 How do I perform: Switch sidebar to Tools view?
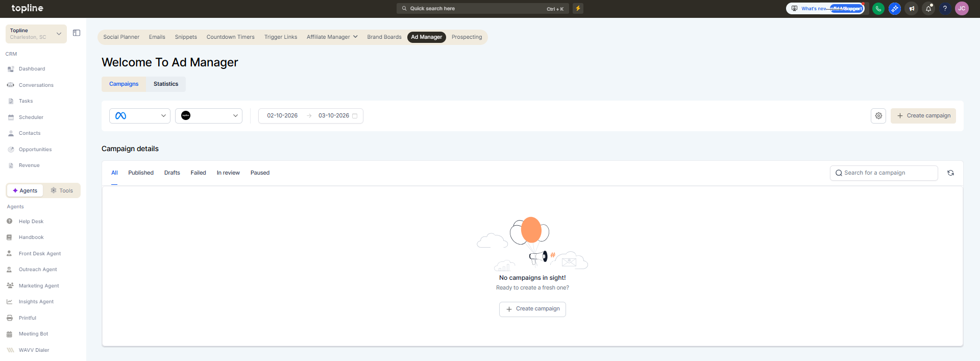[x=62, y=190]
